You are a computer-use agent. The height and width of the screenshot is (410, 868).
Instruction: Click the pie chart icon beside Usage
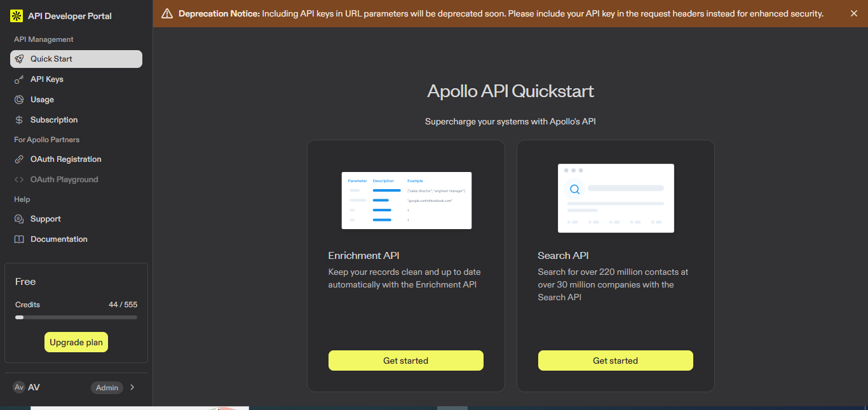pyautogui.click(x=19, y=100)
